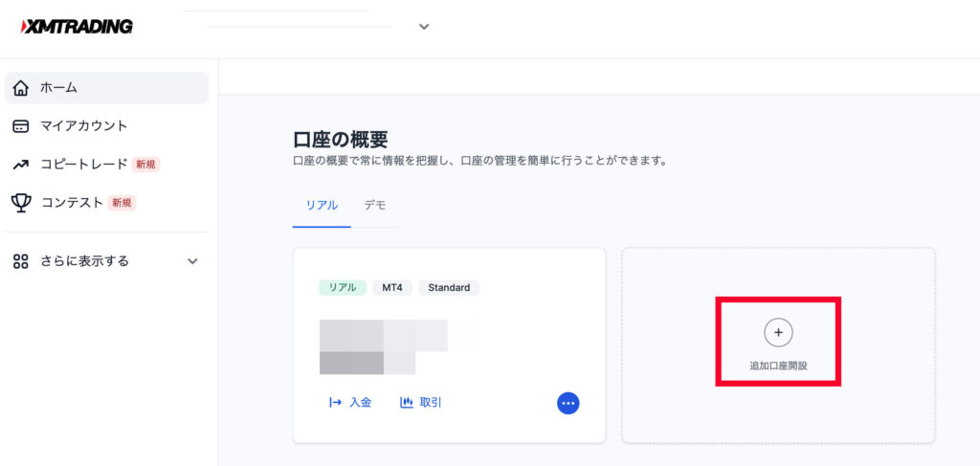Click the 新規 badge next to コピートレード
This screenshot has width=980, height=466.
(145, 165)
